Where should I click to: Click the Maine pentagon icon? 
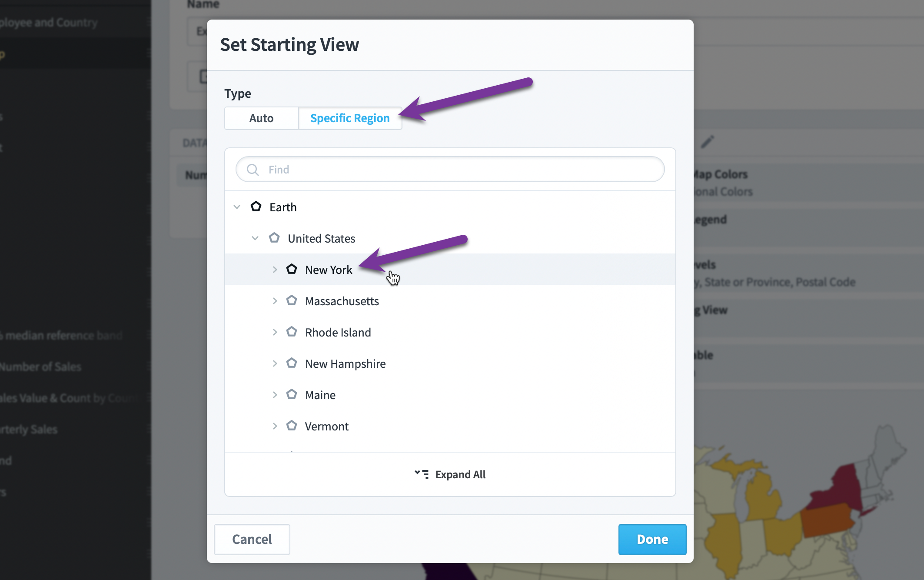coord(292,394)
